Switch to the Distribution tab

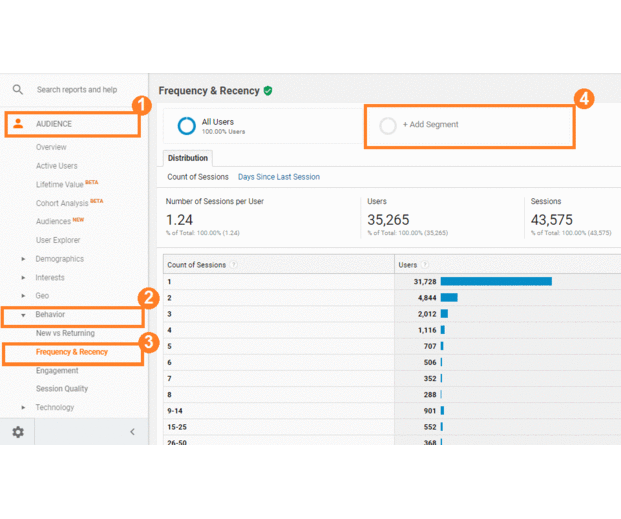tap(188, 158)
